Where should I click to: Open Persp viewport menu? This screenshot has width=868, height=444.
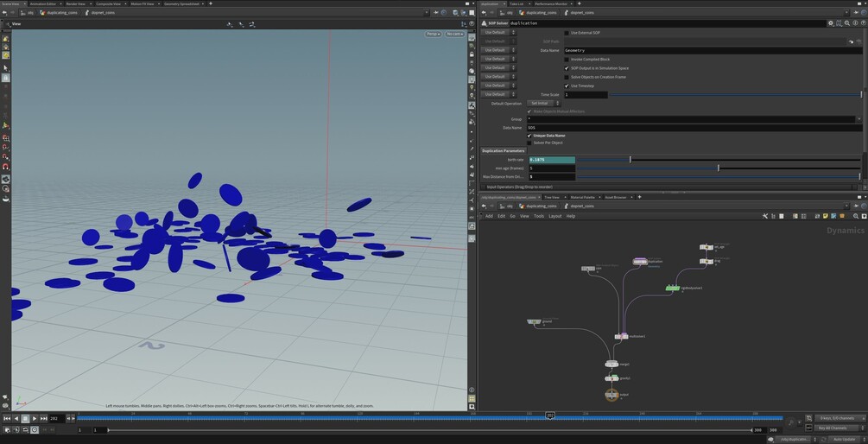pyautogui.click(x=434, y=34)
